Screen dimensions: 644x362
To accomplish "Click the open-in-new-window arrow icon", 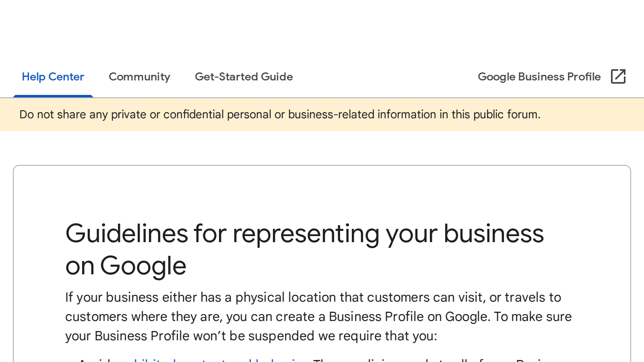I will [618, 76].
